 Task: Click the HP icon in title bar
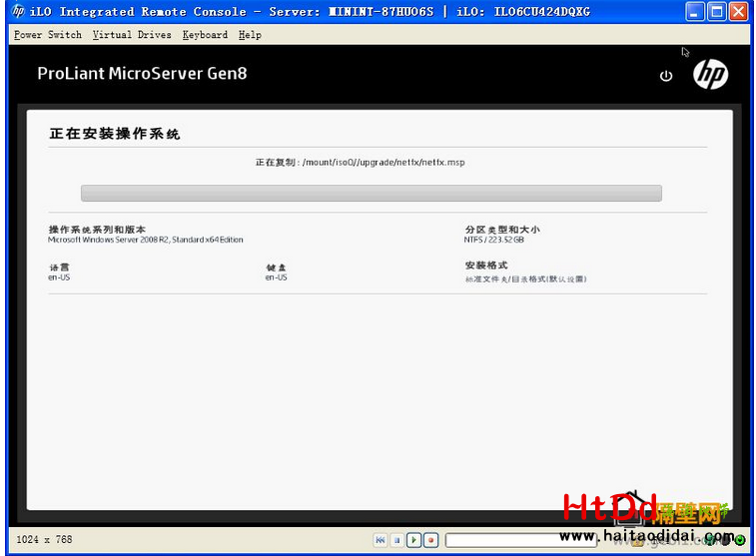point(18,11)
